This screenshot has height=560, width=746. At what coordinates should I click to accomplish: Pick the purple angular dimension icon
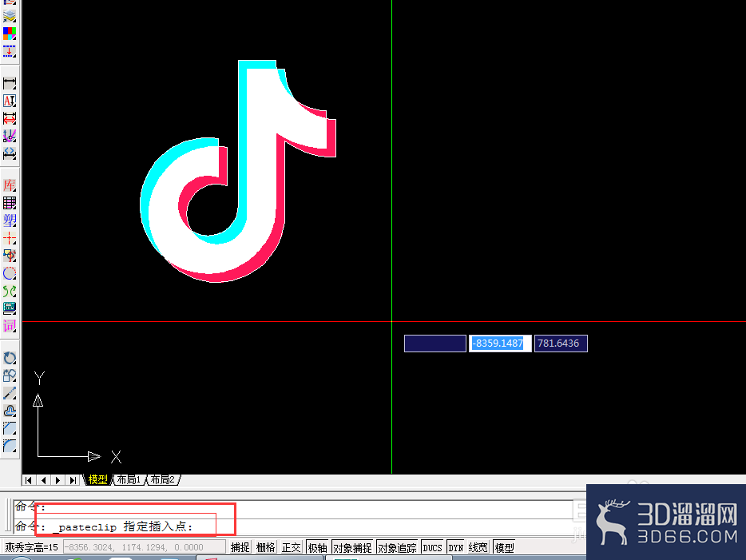[10, 136]
